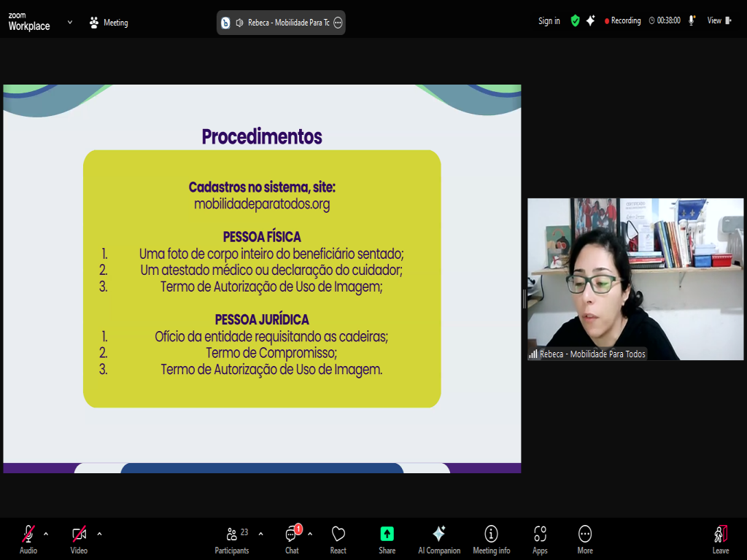Show Meeting info
Image resolution: width=747 pixels, height=560 pixels.
pos(491,538)
